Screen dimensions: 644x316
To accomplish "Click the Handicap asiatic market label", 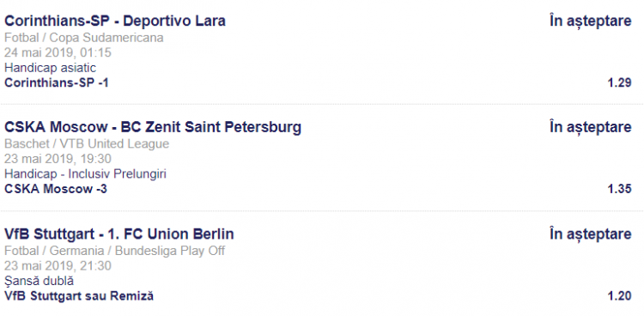I will pyautogui.click(x=50, y=68).
